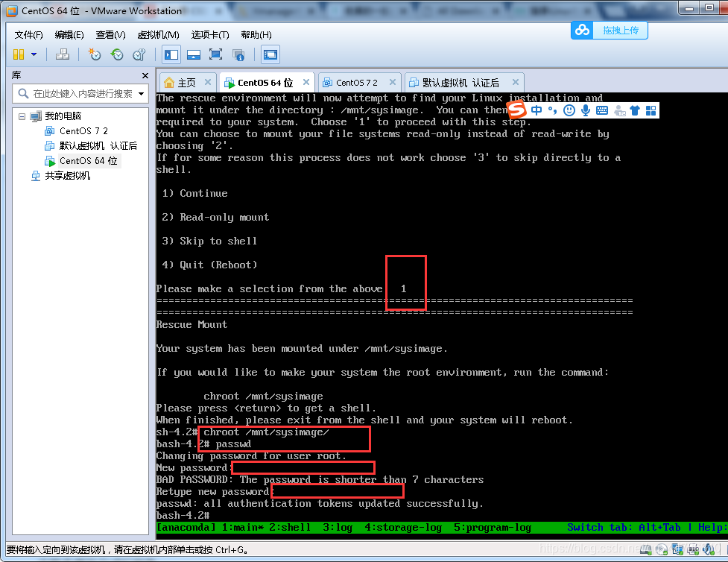Click the '2) Read-only mount' text
728x562 pixels.
[215, 218]
